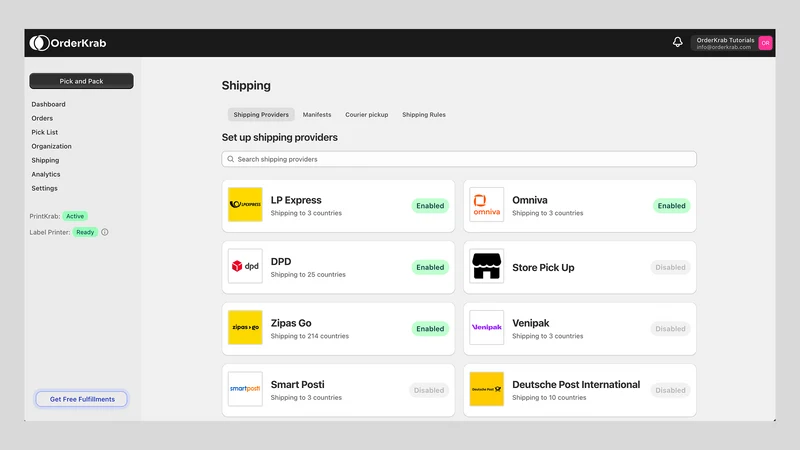Toggle Venipak Disabled status
Screen dimensions: 800x450
click(x=670, y=329)
